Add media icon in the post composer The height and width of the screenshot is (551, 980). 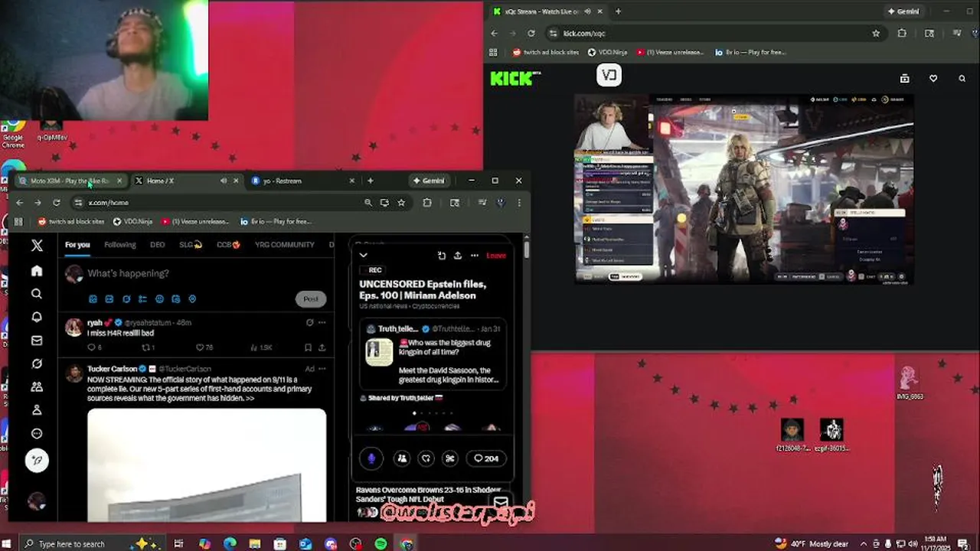[93, 299]
